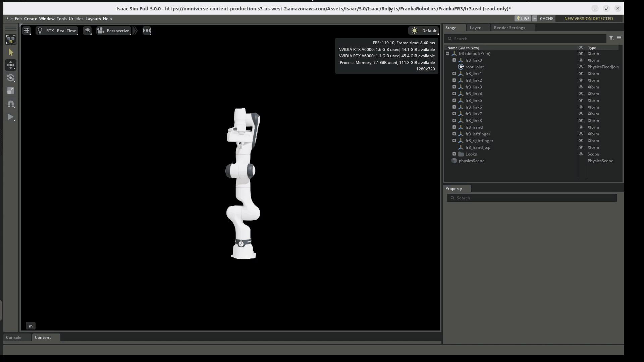The width and height of the screenshot is (644, 362).
Task: Toggle the magnet snap tool
Action: click(x=11, y=104)
